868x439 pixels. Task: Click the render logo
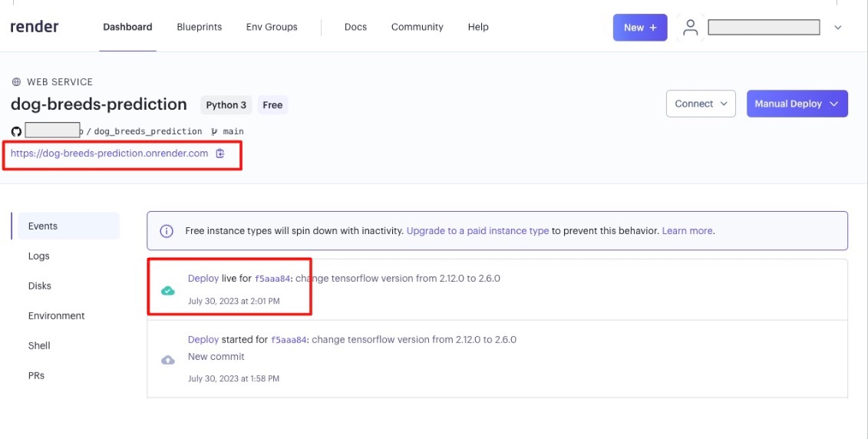35,27
